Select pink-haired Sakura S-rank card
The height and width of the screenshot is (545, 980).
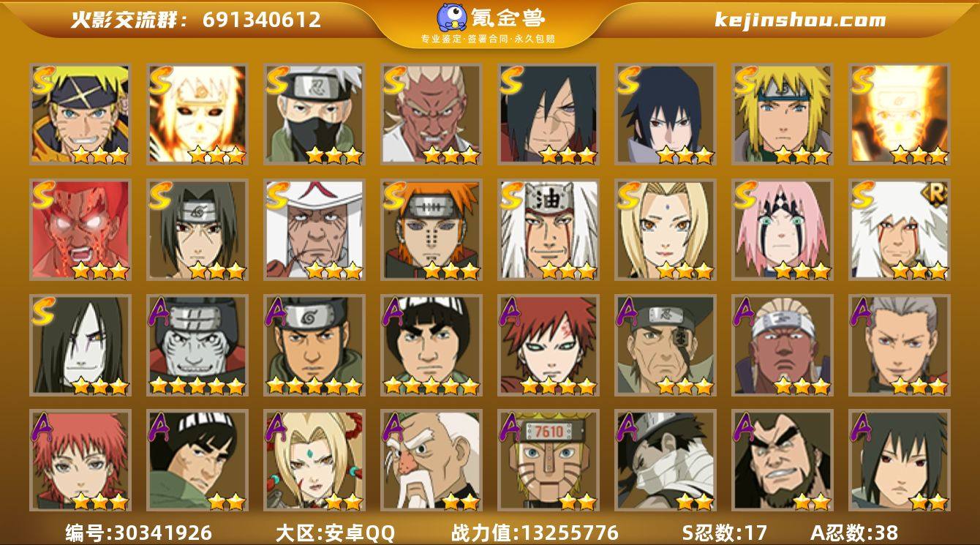click(x=782, y=230)
